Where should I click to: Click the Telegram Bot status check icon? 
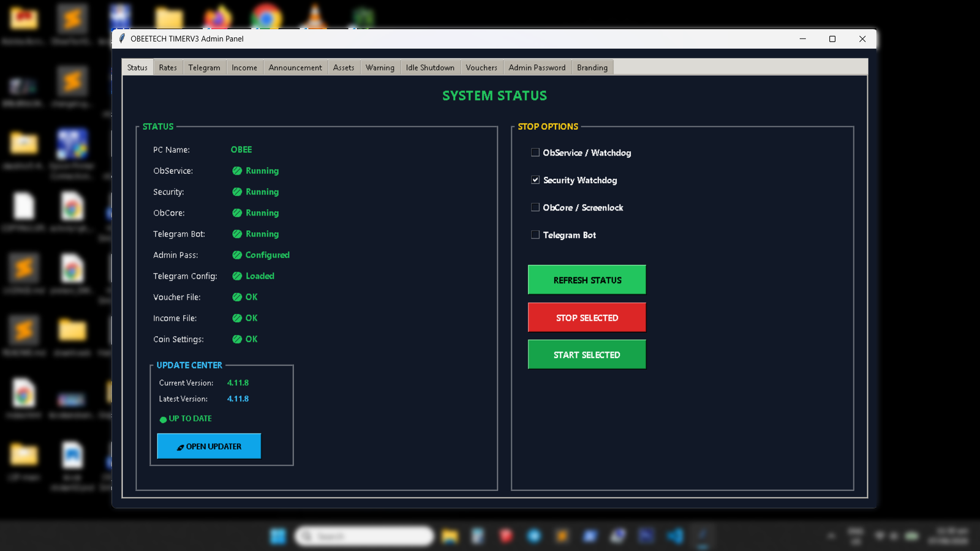point(237,234)
